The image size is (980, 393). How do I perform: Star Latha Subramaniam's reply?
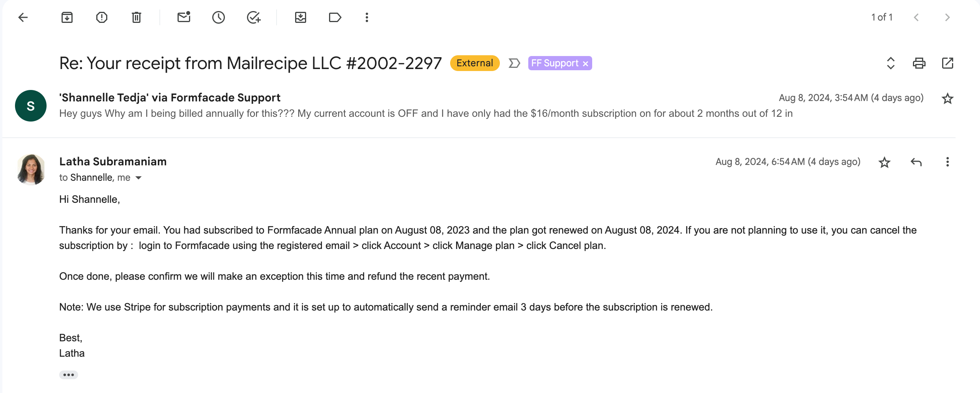(885, 162)
